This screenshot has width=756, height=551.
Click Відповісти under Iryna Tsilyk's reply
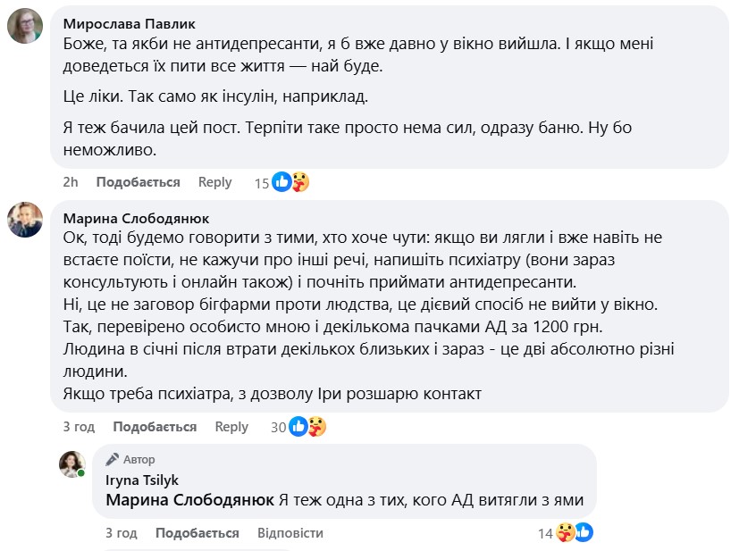tap(290, 533)
